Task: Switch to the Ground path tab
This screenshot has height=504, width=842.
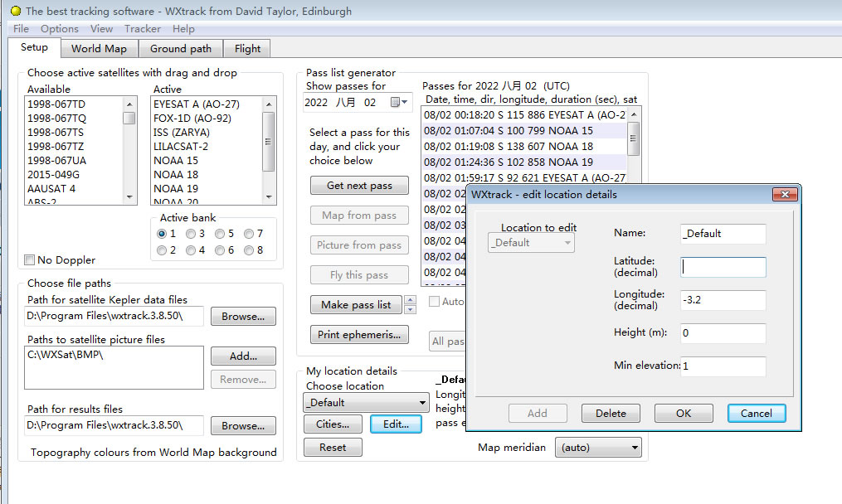Action: coord(180,49)
